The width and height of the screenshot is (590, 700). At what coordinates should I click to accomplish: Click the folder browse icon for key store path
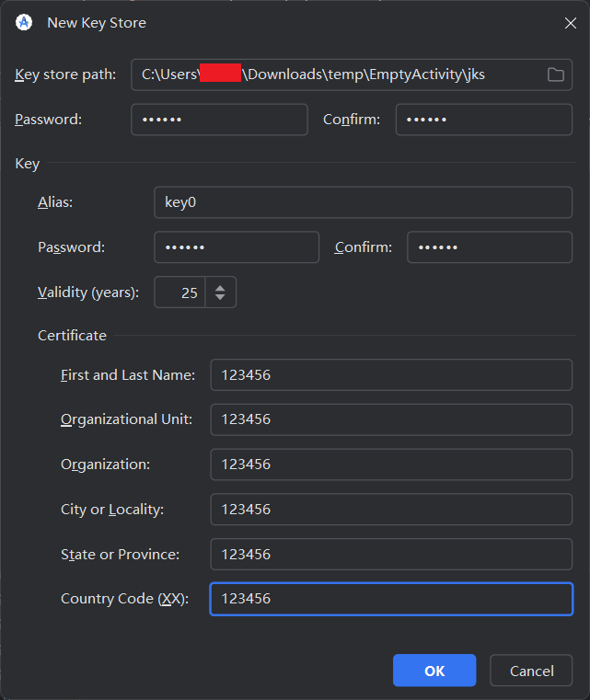(555, 75)
